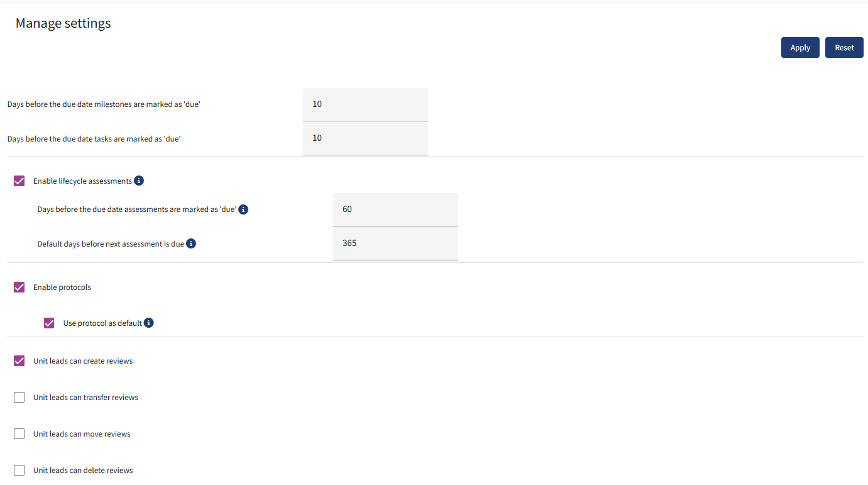Focus the milestones due days input field

point(365,104)
